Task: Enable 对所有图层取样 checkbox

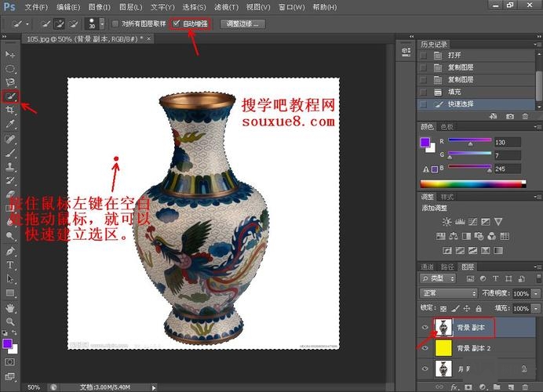Action: point(115,24)
